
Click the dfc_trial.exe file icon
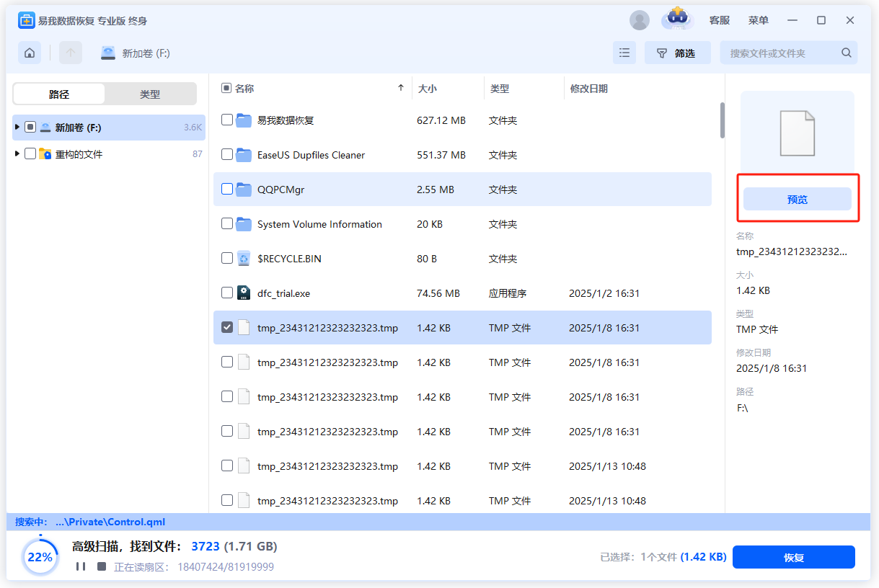(x=244, y=293)
